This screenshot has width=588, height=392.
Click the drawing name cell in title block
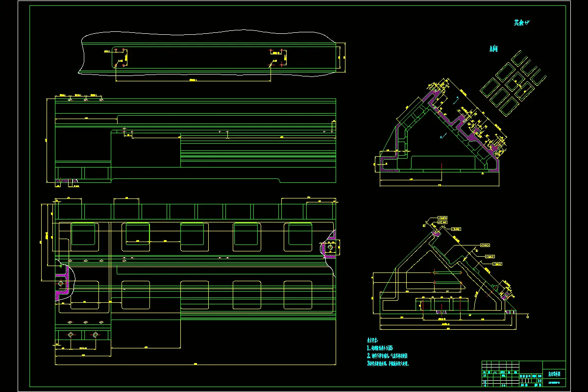click(x=555, y=374)
